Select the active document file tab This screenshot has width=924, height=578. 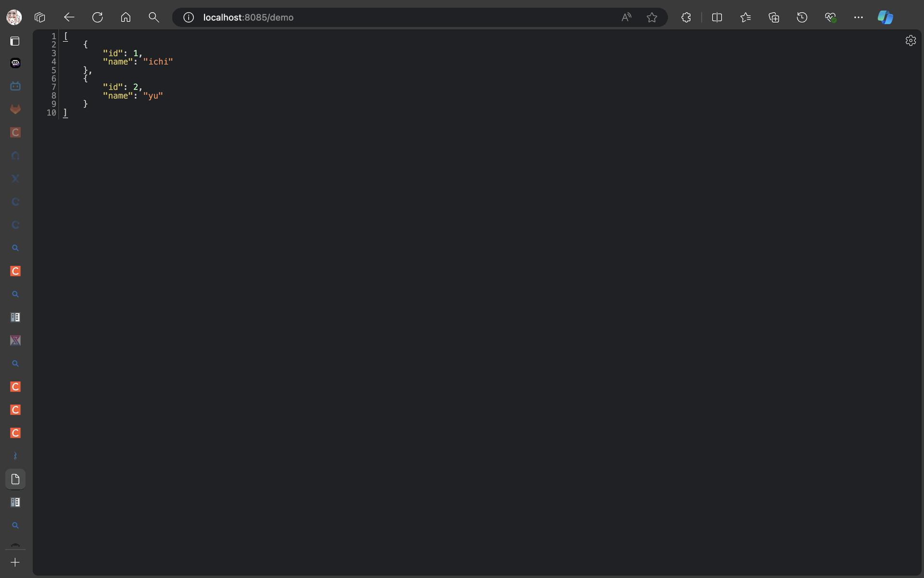pos(15,479)
